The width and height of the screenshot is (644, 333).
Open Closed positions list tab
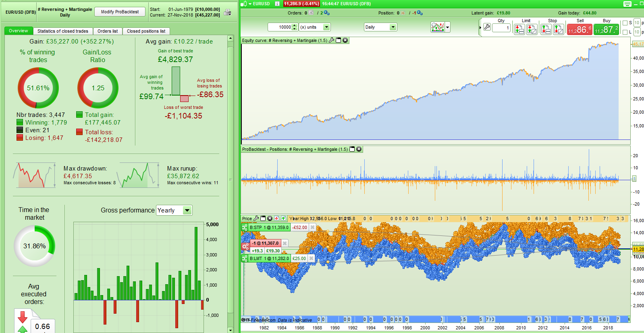(146, 31)
